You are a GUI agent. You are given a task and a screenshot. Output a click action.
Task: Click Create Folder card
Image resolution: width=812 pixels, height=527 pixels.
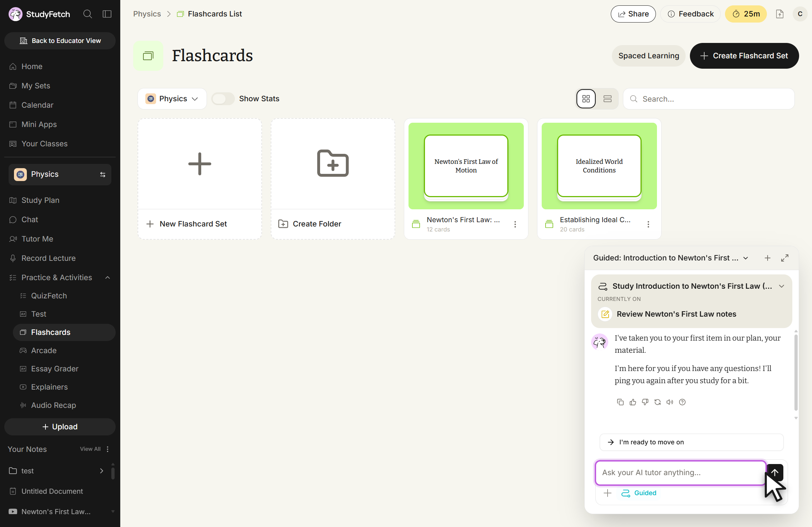tap(333, 179)
